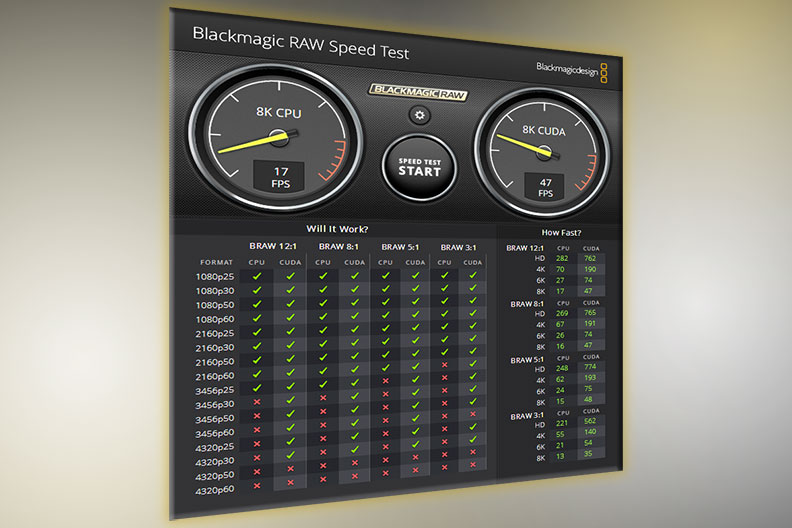Select the 8K CPU gauge dial
This screenshot has height=528, width=792.
coord(276,137)
